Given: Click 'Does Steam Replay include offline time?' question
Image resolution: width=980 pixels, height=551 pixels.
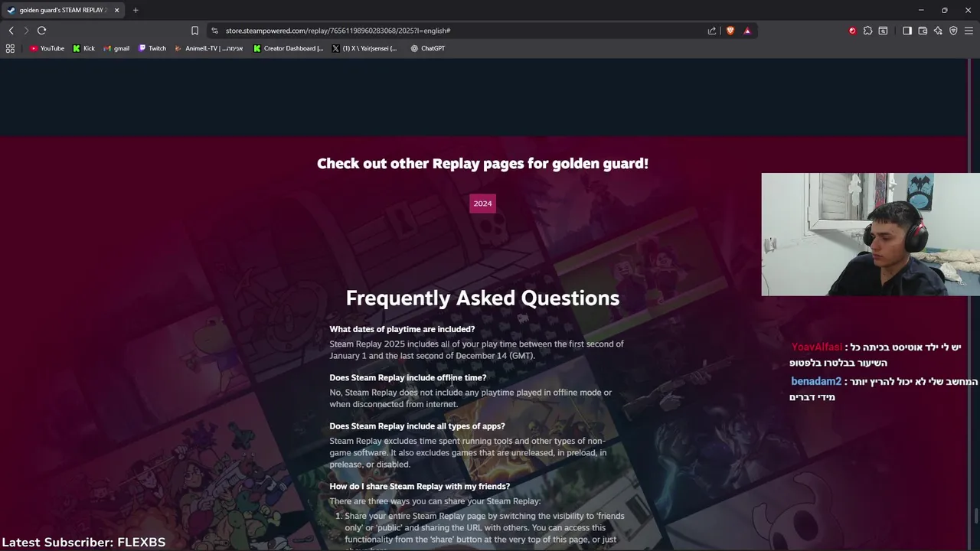Looking at the screenshot, I should [408, 377].
